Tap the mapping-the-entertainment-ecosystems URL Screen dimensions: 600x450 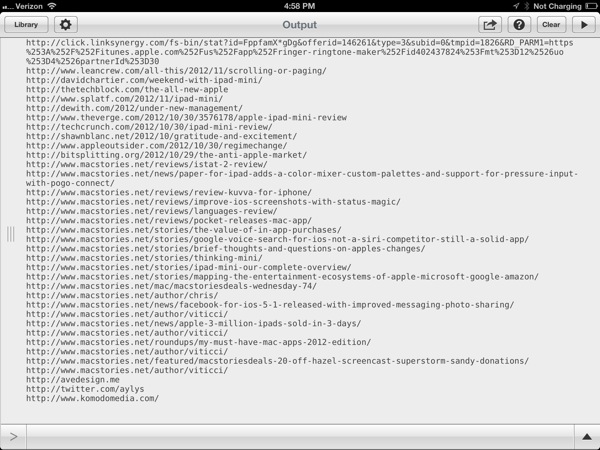coord(282,277)
